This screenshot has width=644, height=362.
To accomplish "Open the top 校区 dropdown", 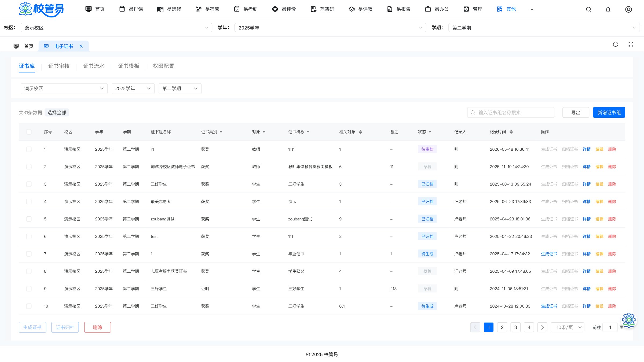I will click(x=116, y=28).
